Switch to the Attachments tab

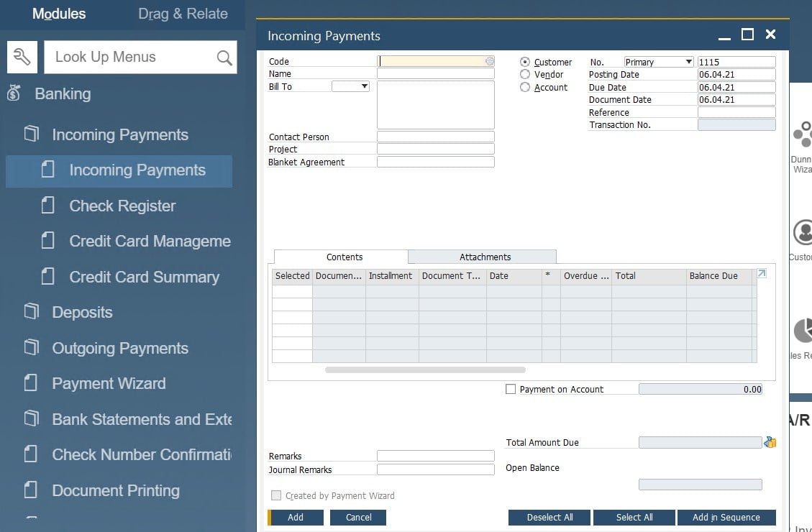485,257
